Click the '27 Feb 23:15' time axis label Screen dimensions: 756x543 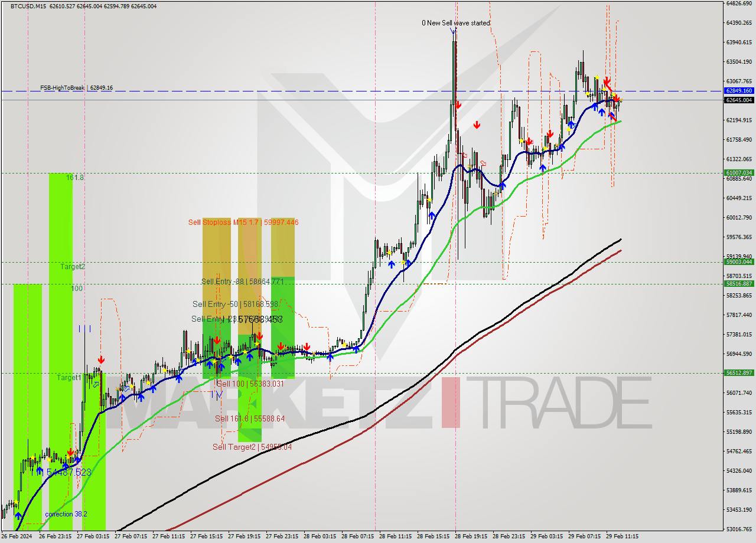pyautogui.click(x=282, y=537)
